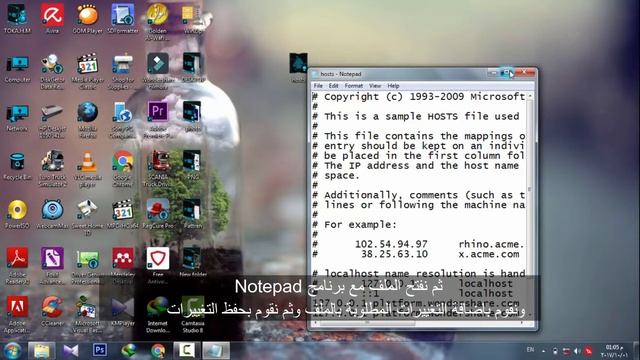Screen dimensions: 640x360
Task: Open Internet Download Manager on the taskbar
Action: click(129, 350)
